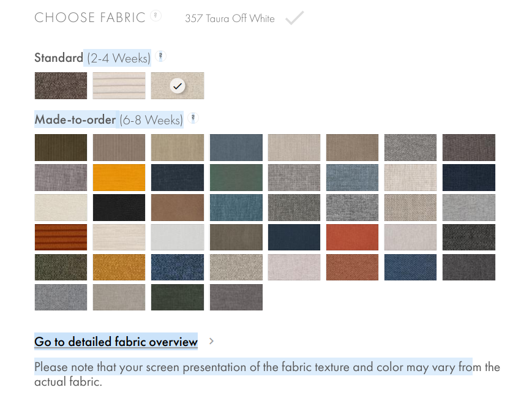Click help icon beside Choose Fabric heading
Image resolution: width=532 pixels, height=398 pixels.
pyautogui.click(x=156, y=16)
